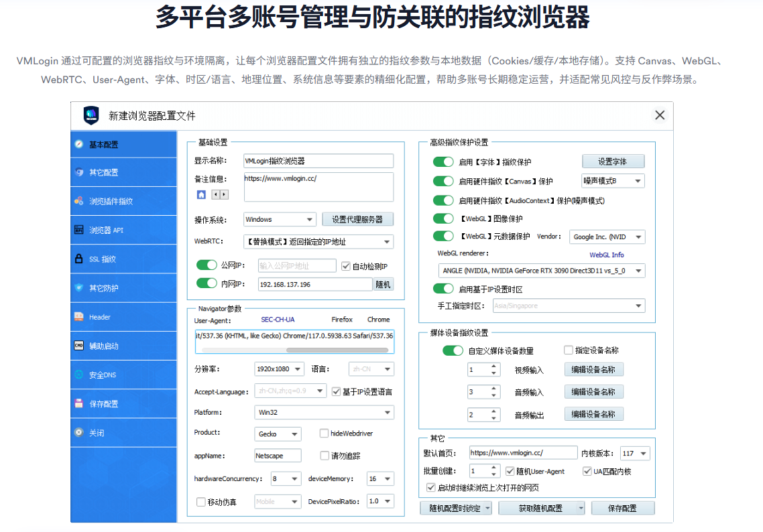Toggle 启用【字体】指纹保护 switch
The width and height of the screenshot is (763, 532).
click(443, 161)
